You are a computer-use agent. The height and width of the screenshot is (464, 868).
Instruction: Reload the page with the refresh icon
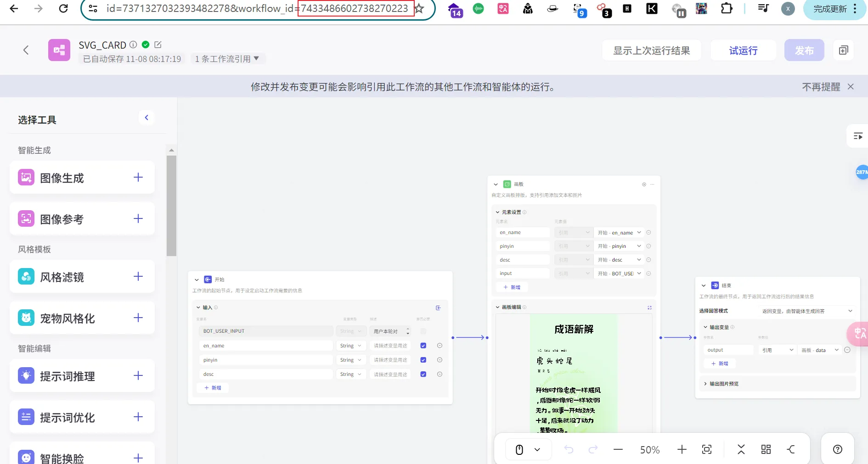[x=63, y=8]
